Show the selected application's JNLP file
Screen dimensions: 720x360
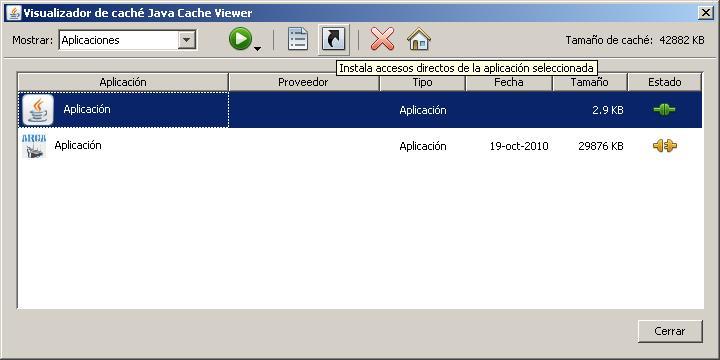tap(298, 39)
